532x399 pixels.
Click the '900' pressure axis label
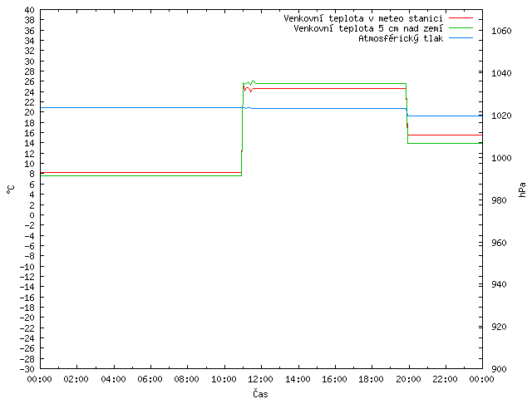pos(499,369)
